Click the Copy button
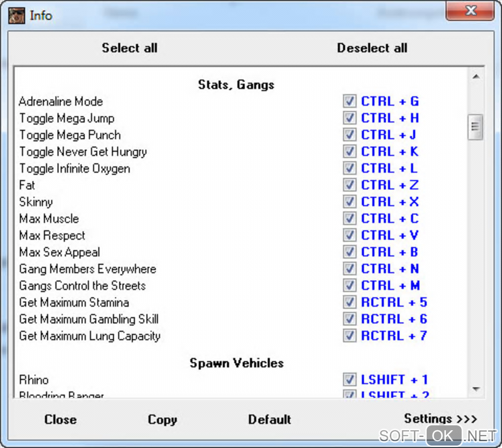This screenshot has width=502, height=448. click(x=162, y=419)
